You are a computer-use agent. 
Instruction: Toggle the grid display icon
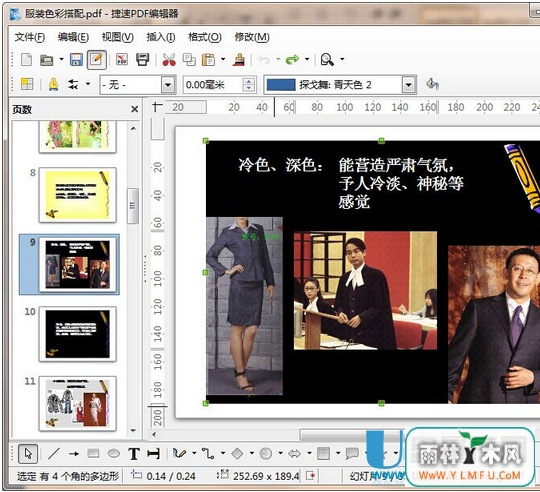point(27,84)
